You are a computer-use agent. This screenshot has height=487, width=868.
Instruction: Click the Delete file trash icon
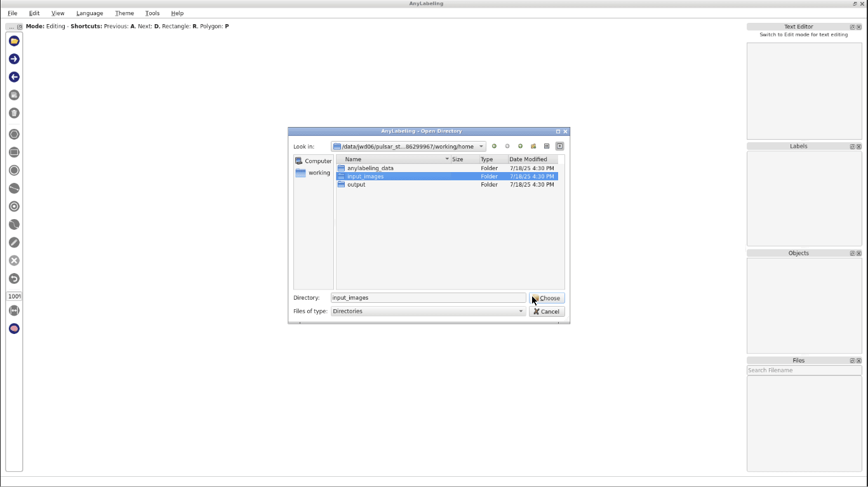coord(14,113)
